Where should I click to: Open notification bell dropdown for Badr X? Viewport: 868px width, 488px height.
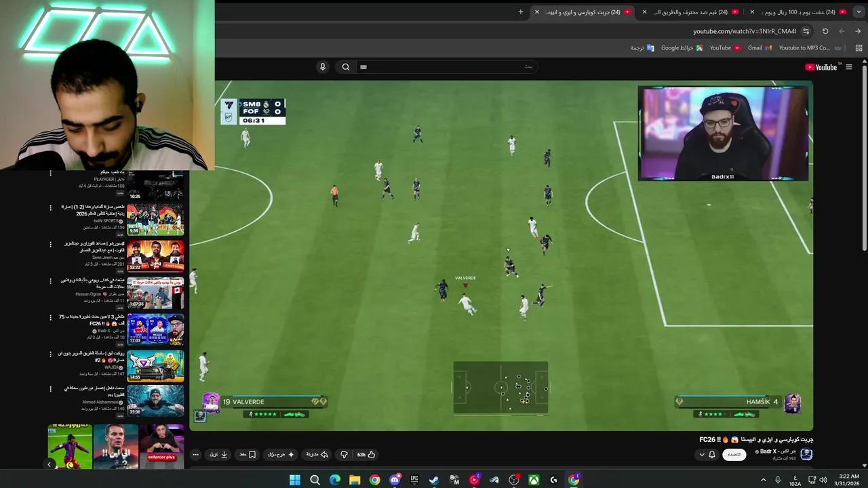pos(707,454)
